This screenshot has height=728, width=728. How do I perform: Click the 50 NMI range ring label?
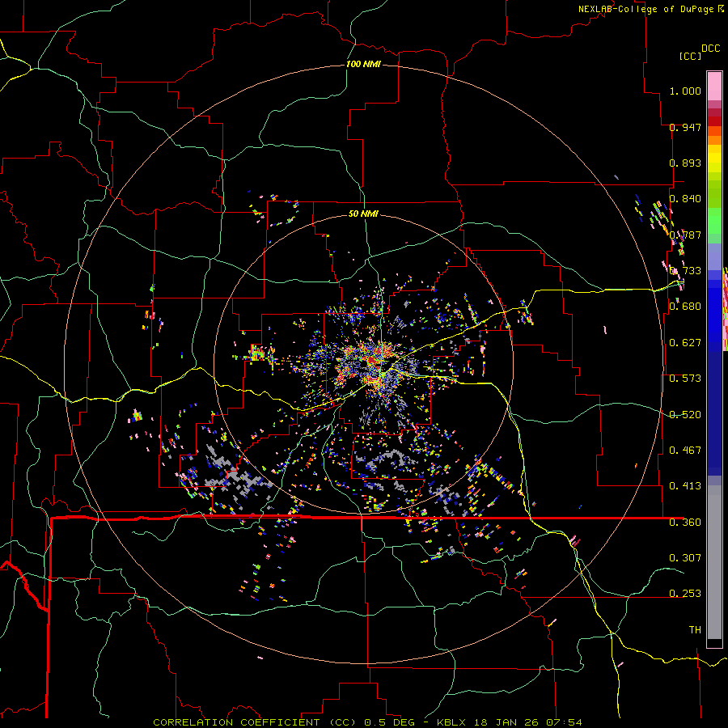363,214
